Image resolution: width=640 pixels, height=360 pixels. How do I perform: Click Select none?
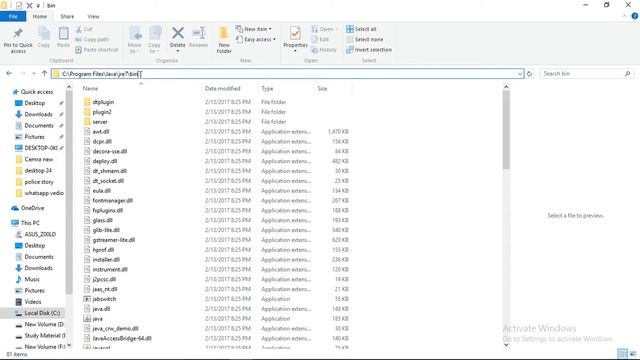[364, 39]
